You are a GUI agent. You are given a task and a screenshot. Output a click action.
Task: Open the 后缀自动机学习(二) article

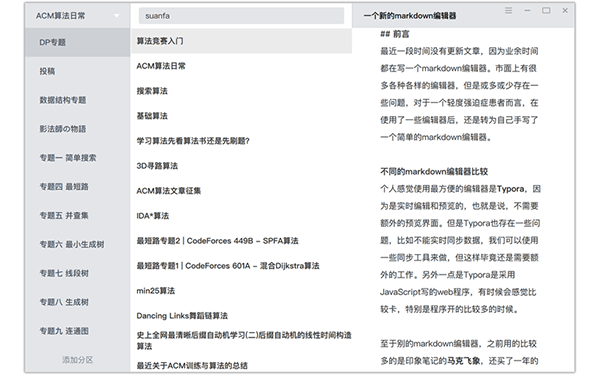[x=241, y=341]
